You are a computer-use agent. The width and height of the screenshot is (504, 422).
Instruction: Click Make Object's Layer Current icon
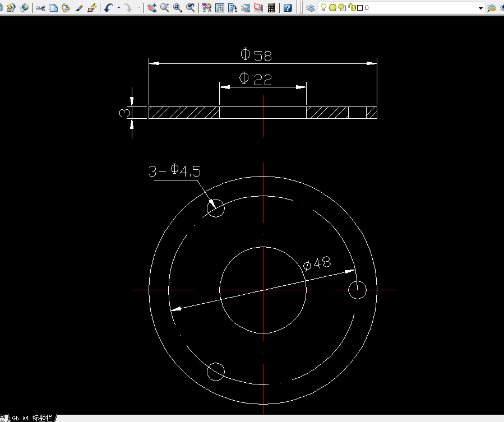tap(492, 8)
